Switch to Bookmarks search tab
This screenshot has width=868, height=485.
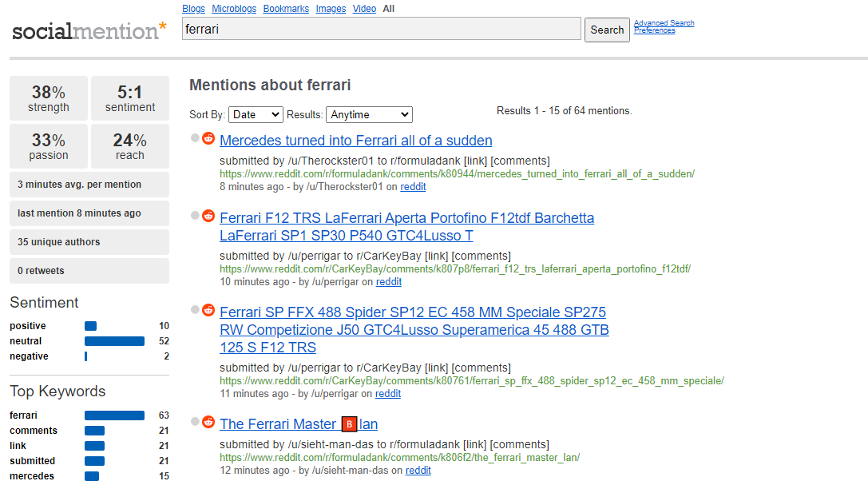286,9
